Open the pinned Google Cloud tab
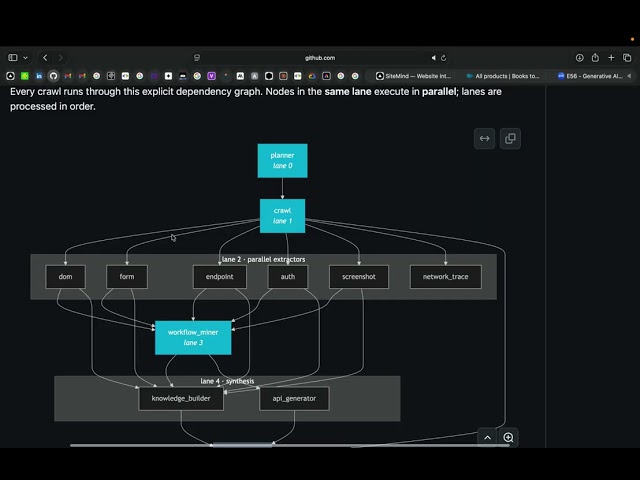The image size is (640, 480). (312, 76)
